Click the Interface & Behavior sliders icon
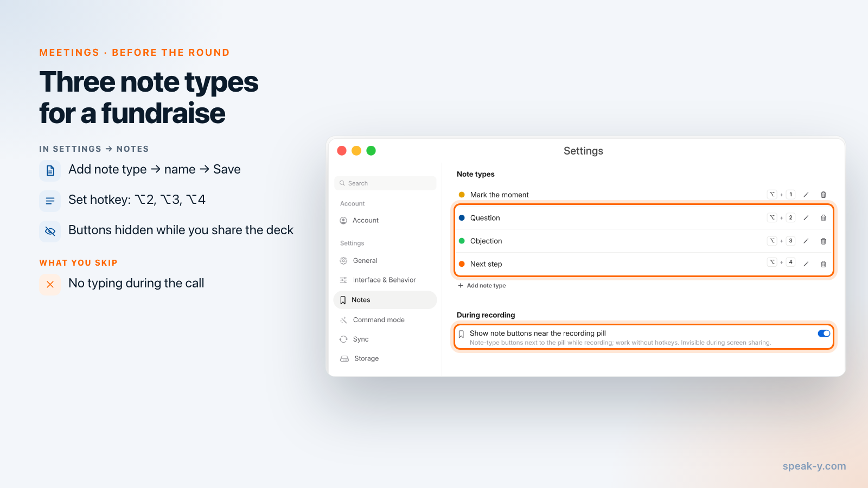 coord(343,280)
